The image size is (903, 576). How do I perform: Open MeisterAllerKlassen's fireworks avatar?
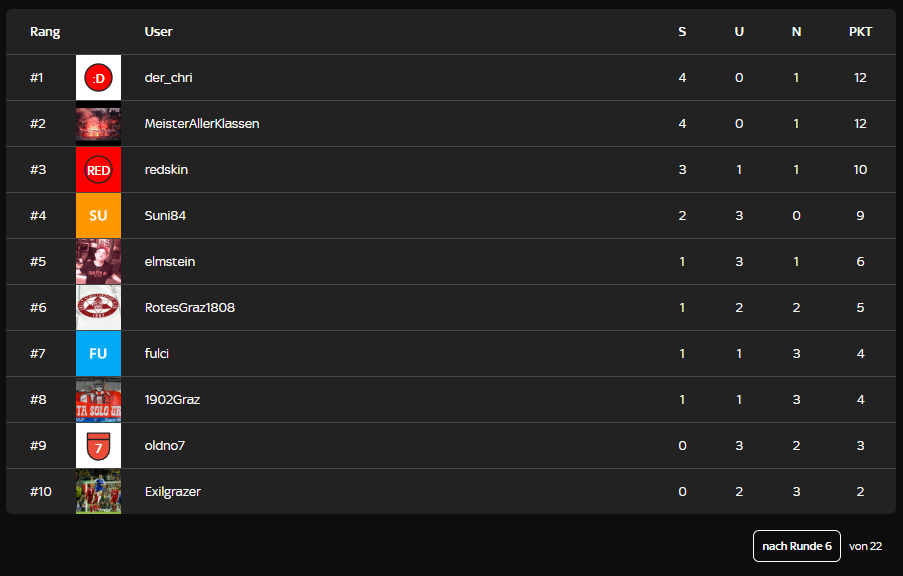pyautogui.click(x=98, y=124)
